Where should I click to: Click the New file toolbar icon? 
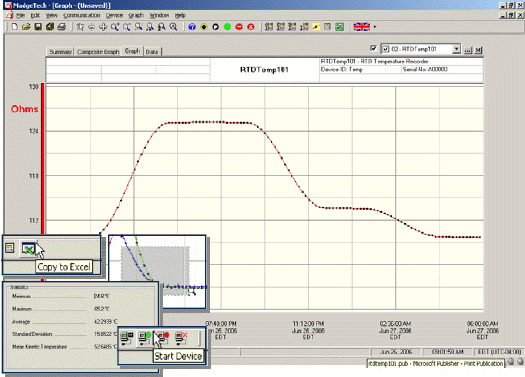coord(15,27)
